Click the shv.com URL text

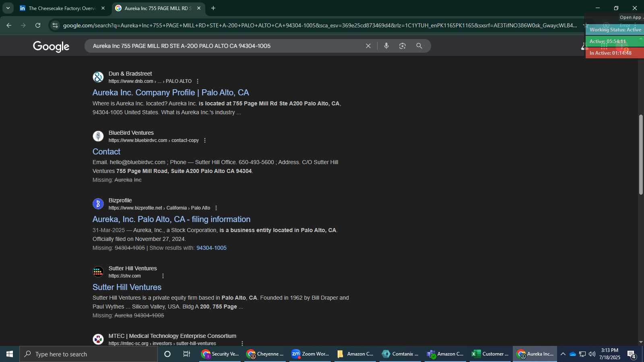tap(125, 276)
